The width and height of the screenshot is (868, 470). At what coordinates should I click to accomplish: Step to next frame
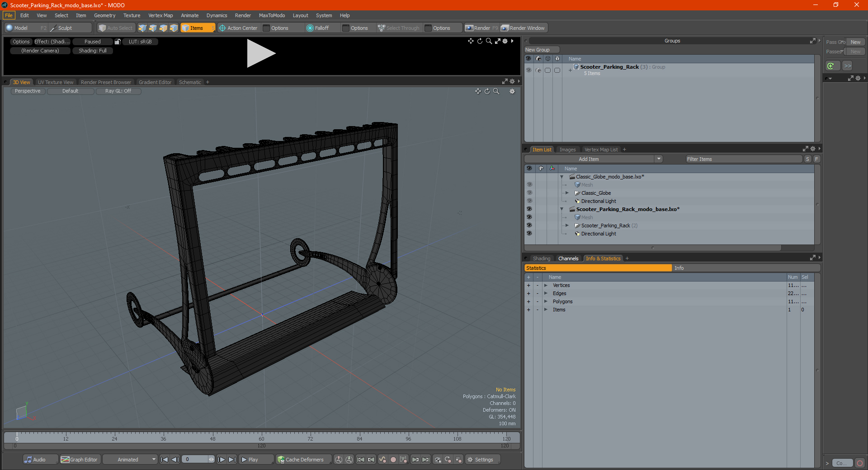(222, 460)
